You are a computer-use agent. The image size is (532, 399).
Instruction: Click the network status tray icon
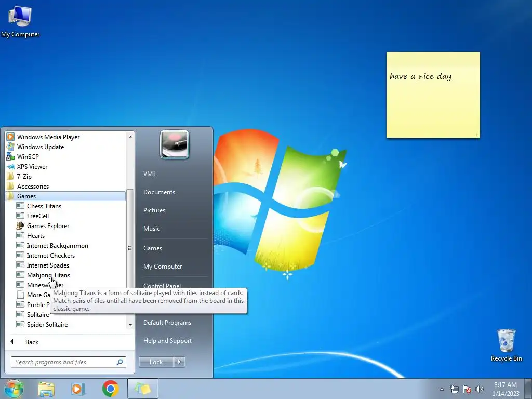pyautogui.click(x=454, y=389)
